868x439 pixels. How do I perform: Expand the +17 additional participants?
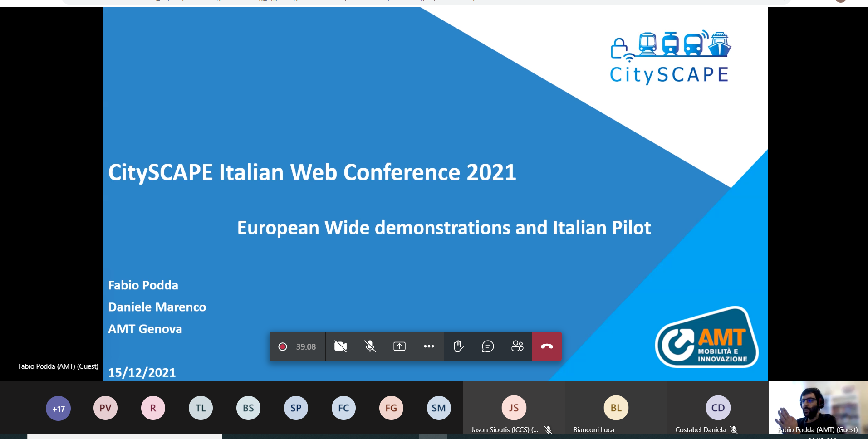click(x=59, y=408)
